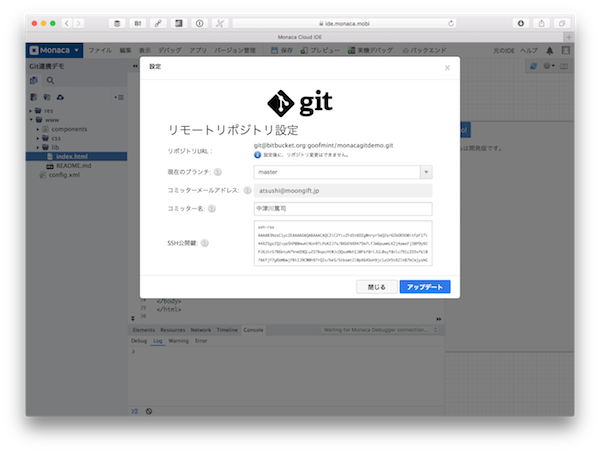The image size is (600, 453).
Task: Expand the lib folder
Action: [x=38, y=147]
